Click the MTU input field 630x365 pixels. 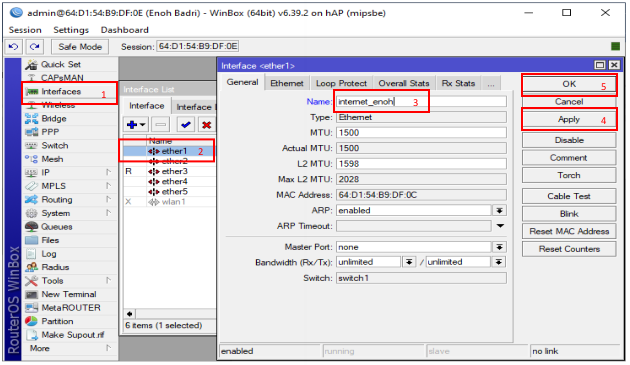421,133
